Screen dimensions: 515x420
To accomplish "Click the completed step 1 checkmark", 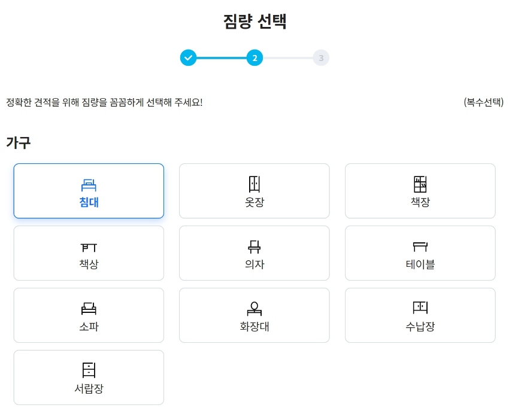I will coord(189,58).
